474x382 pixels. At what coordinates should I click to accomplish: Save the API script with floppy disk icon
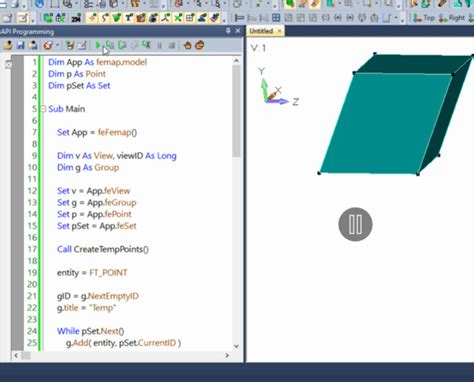tap(21, 45)
